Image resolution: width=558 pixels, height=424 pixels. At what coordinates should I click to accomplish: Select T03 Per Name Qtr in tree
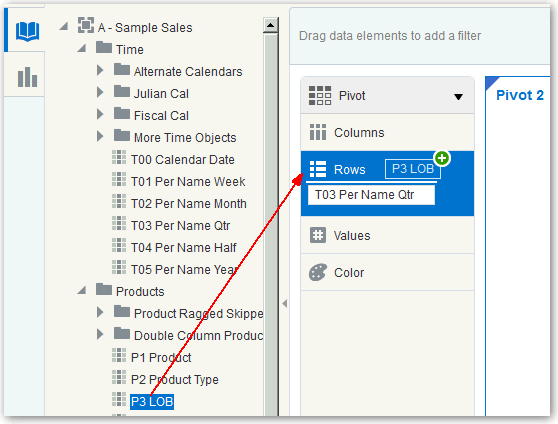(x=180, y=226)
